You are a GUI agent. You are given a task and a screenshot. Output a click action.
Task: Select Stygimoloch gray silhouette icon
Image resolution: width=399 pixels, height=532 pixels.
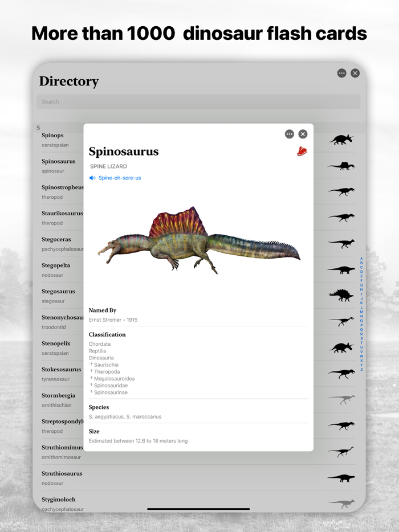coord(341,504)
